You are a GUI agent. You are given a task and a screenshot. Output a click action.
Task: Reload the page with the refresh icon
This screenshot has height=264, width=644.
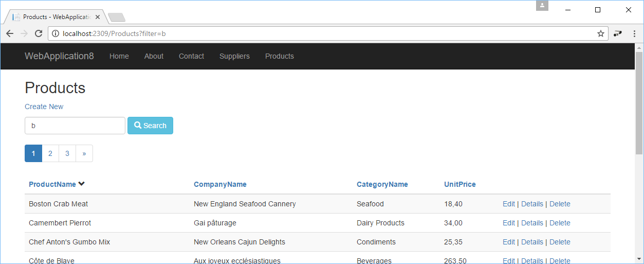[38, 33]
